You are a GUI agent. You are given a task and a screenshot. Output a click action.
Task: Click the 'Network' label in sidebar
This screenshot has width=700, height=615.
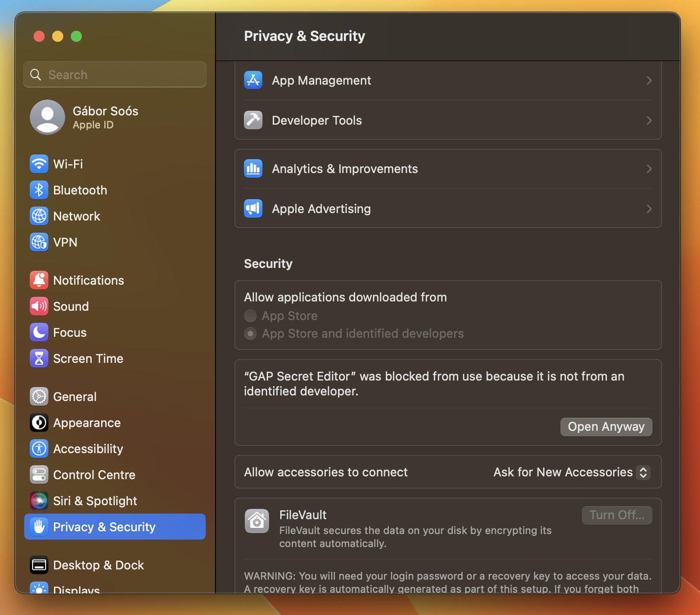(x=77, y=216)
